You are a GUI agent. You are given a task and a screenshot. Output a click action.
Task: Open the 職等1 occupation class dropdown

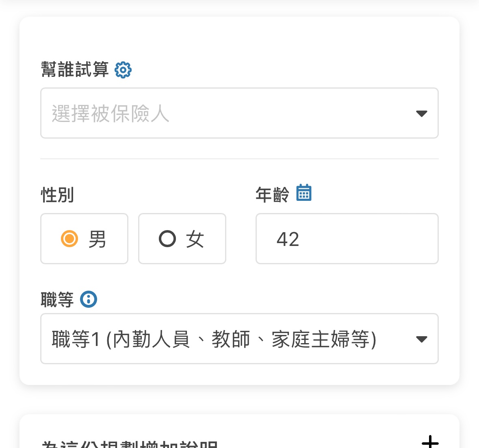pos(239,339)
